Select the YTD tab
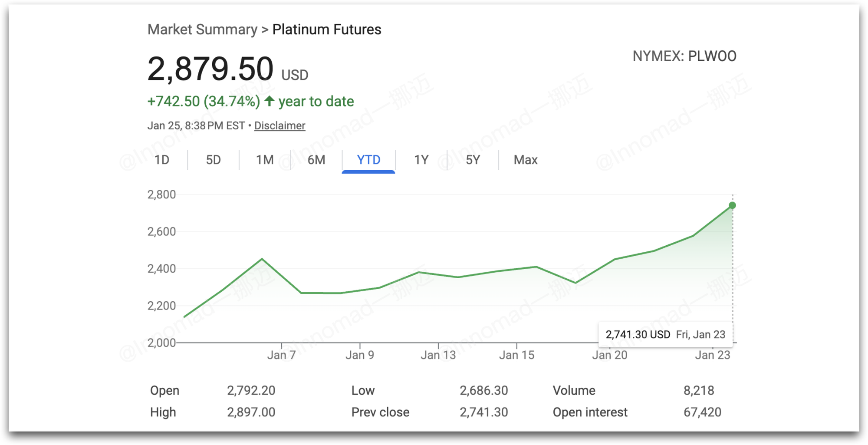The height and width of the screenshot is (445, 868). (x=368, y=160)
